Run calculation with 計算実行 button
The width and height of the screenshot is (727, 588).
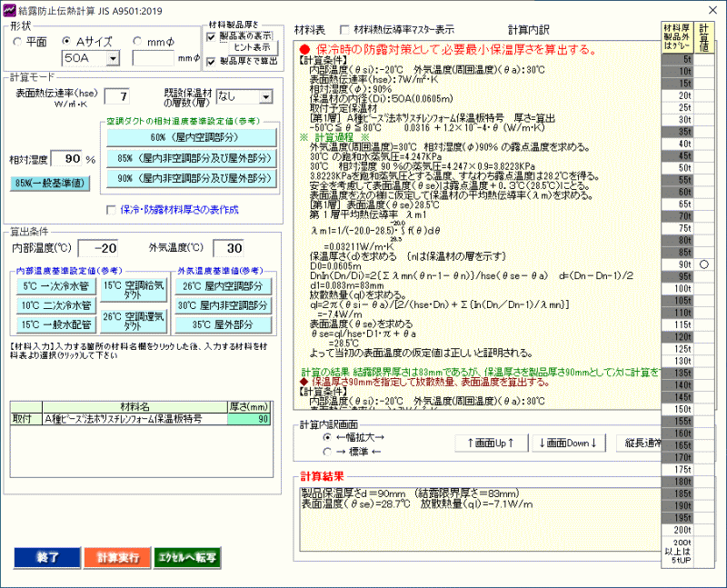(x=113, y=557)
